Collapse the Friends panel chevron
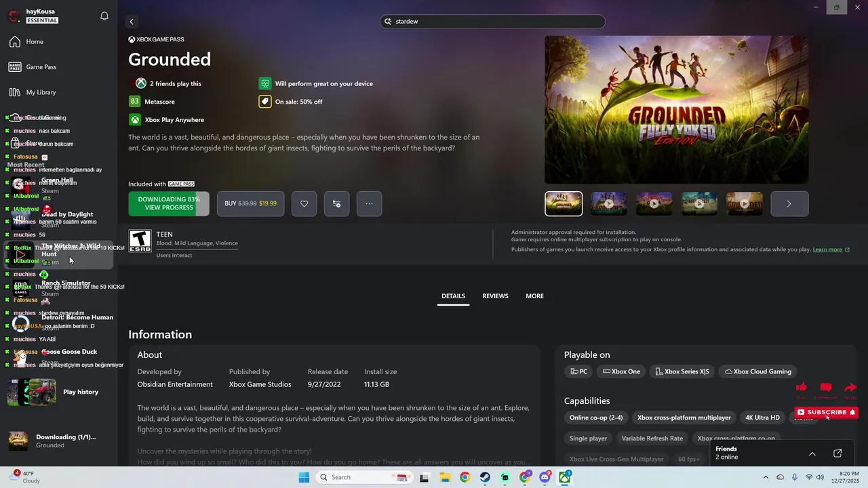Image resolution: width=868 pixels, height=488 pixels. (x=812, y=453)
